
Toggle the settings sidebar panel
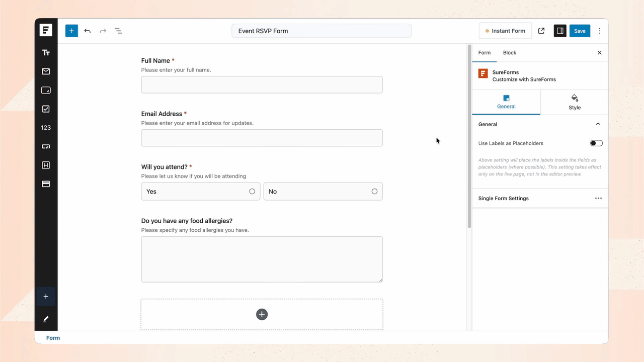559,31
